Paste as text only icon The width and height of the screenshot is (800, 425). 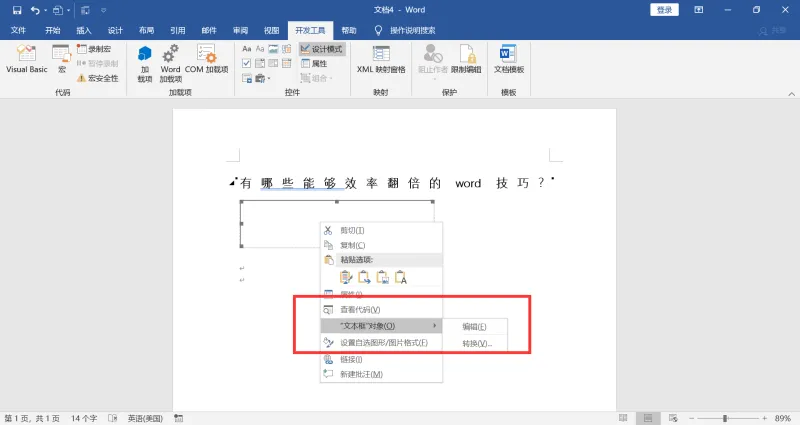point(401,277)
